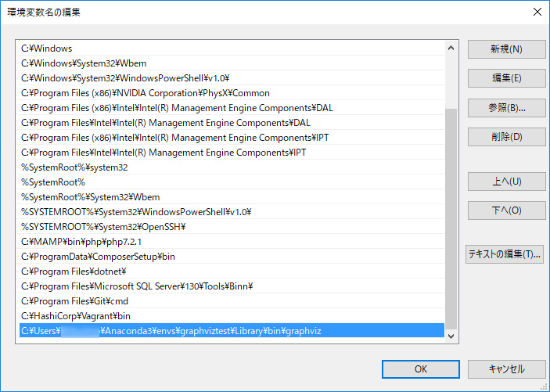Select the Git\cmd path entry

(74, 301)
